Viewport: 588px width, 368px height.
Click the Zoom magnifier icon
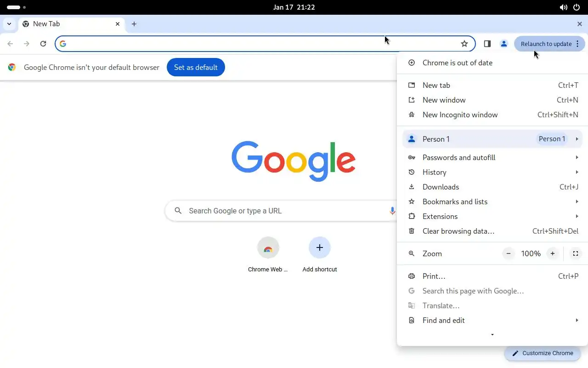(412, 253)
